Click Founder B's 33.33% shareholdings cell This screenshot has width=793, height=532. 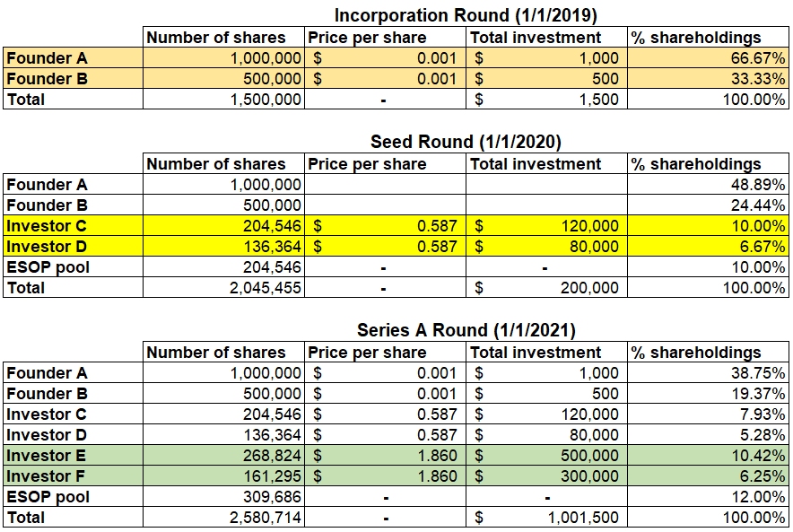coord(708,79)
